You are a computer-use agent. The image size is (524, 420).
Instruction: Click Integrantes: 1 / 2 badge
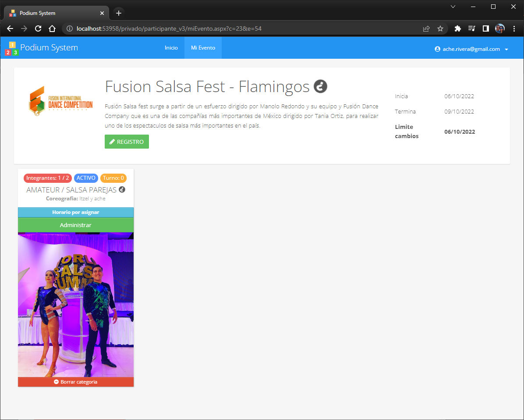tap(47, 178)
